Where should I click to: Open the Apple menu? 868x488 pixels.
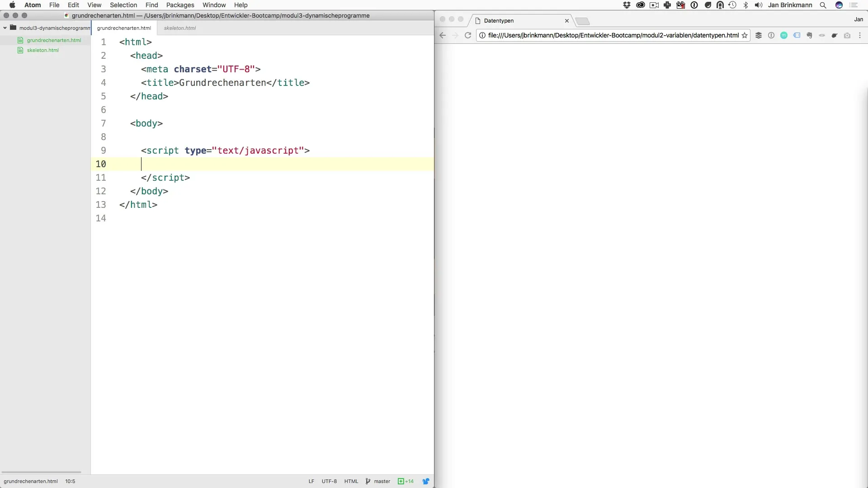(12, 5)
